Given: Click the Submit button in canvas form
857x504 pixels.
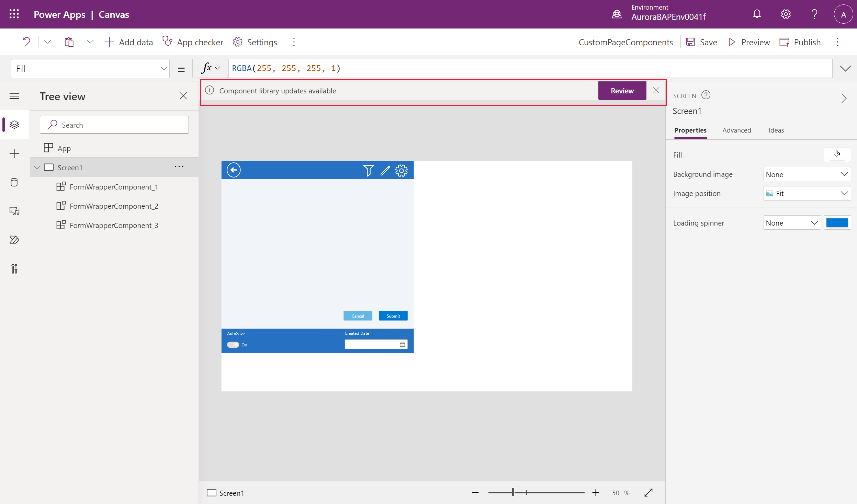Looking at the screenshot, I should point(393,316).
